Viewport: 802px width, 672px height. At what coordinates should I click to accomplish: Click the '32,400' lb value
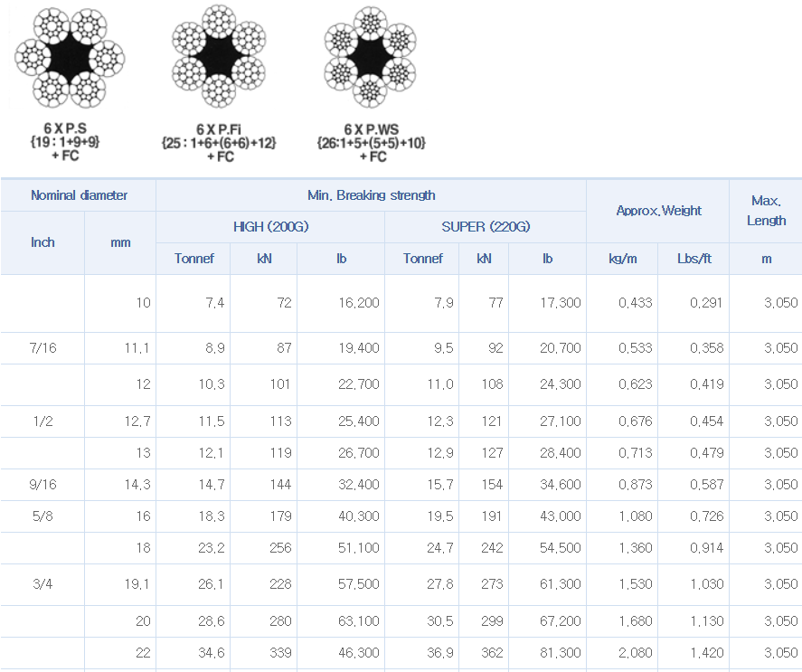coord(359,484)
